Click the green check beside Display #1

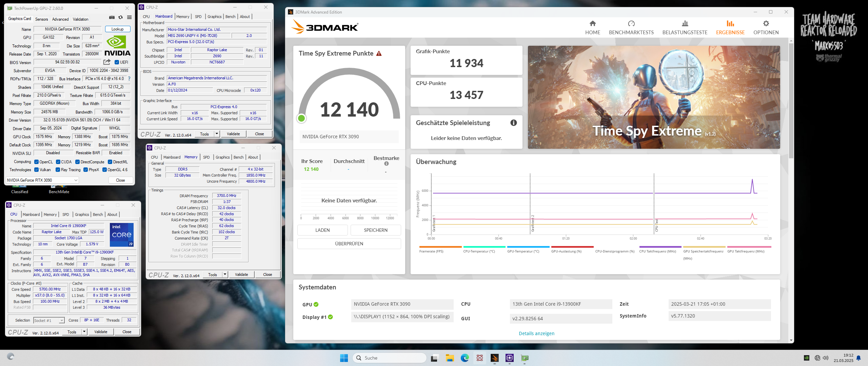coord(330,317)
